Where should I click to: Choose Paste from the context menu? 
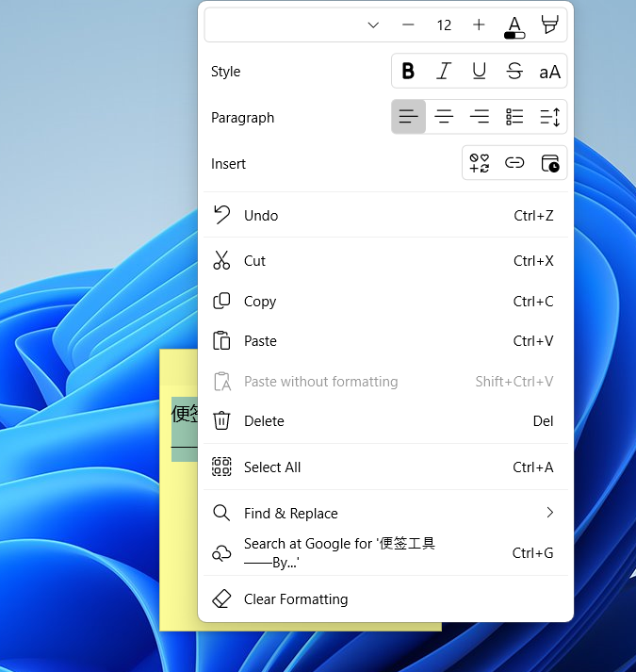pyautogui.click(x=385, y=341)
